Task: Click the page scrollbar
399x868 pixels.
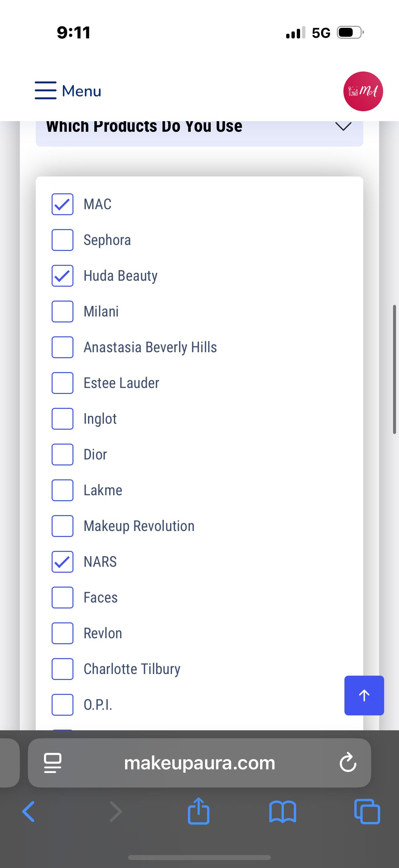Action: click(394, 369)
